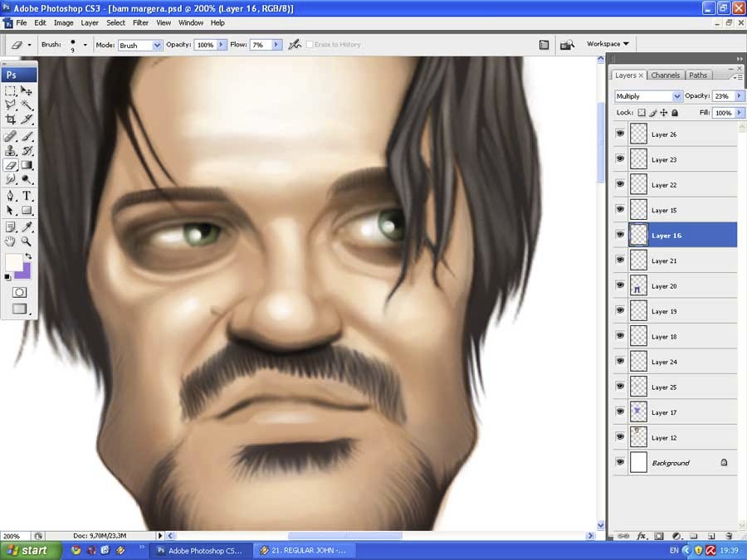Activate the Zoom tool in toolbox
747x560 pixels.
(27, 241)
